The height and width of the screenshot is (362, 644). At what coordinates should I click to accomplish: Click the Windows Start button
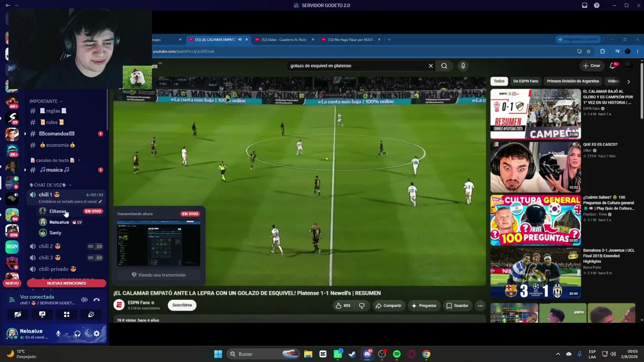click(218, 354)
